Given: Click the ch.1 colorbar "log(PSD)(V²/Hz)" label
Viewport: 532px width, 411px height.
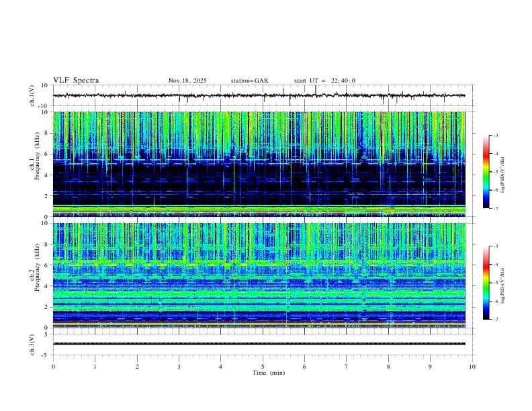Looking at the screenshot, I should [503, 175].
